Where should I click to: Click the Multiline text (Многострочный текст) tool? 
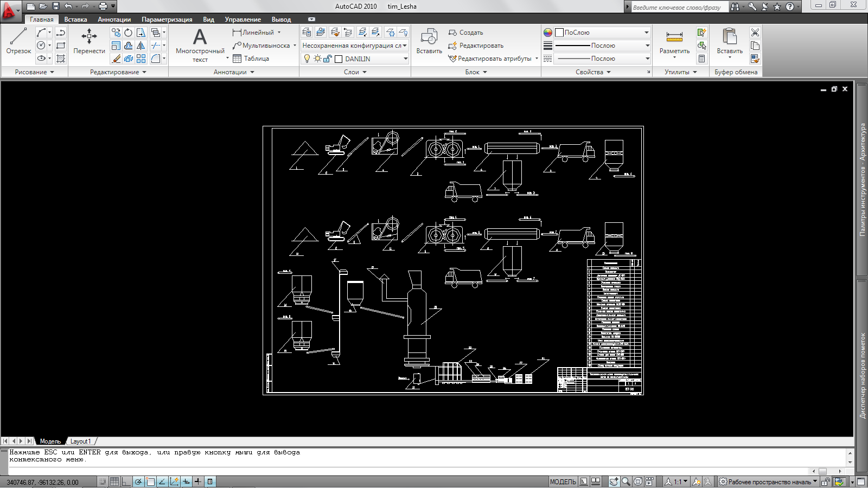coord(200,44)
